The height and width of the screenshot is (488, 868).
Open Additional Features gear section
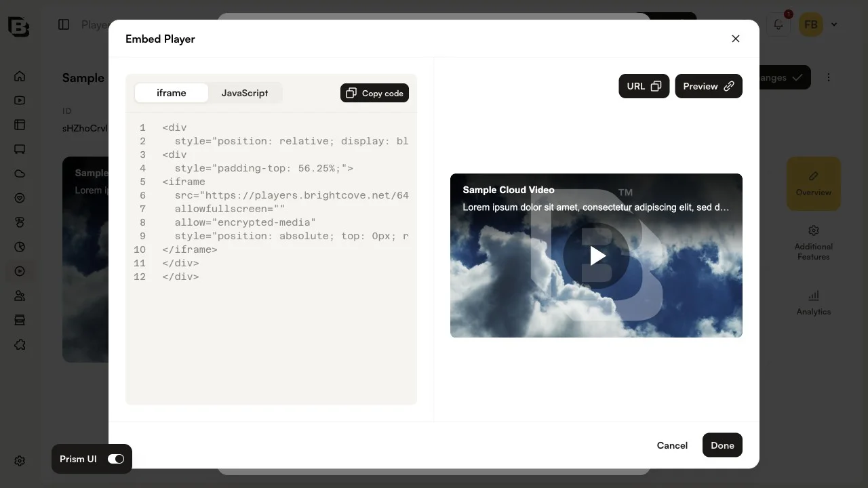814,243
